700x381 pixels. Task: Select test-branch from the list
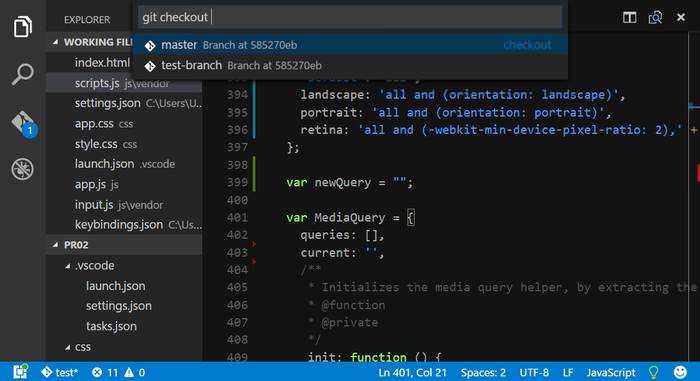(x=350, y=66)
